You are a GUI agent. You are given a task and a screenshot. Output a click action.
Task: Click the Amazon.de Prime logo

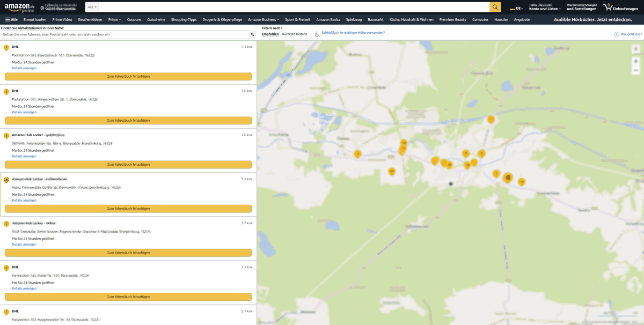[19, 7]
